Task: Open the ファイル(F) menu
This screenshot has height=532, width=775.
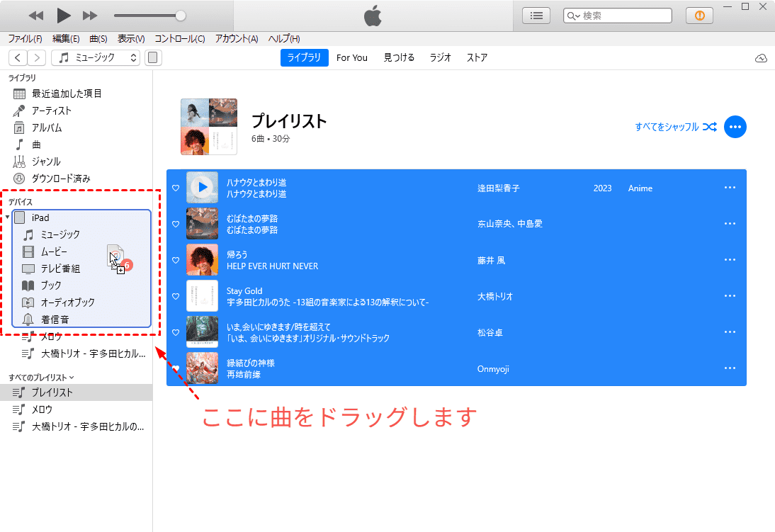Action: 25,39
